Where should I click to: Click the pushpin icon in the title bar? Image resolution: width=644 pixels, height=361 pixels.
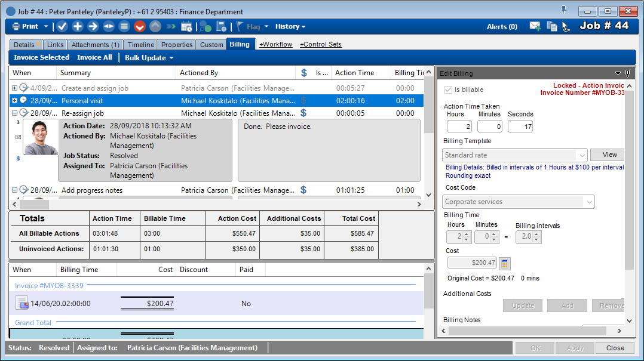563,10
